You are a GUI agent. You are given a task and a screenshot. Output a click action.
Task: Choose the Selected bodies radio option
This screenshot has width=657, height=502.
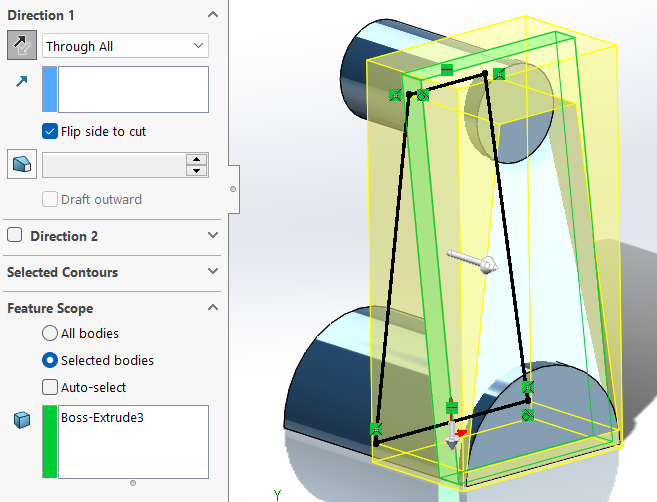point(50,360)
